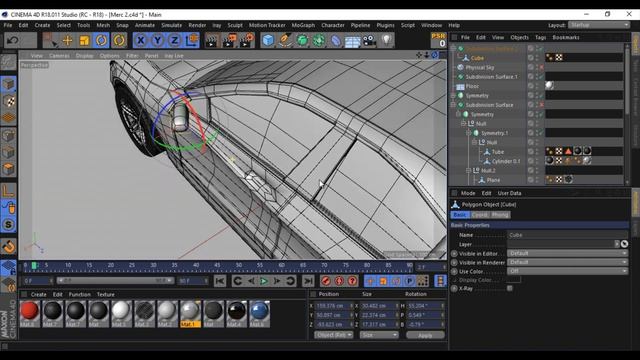
Task: Click the PSR reset icon
Action: [x=438, y=40]
